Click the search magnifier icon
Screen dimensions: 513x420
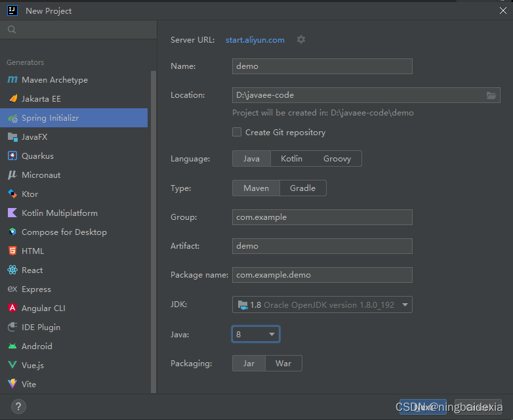pos(12,30)
